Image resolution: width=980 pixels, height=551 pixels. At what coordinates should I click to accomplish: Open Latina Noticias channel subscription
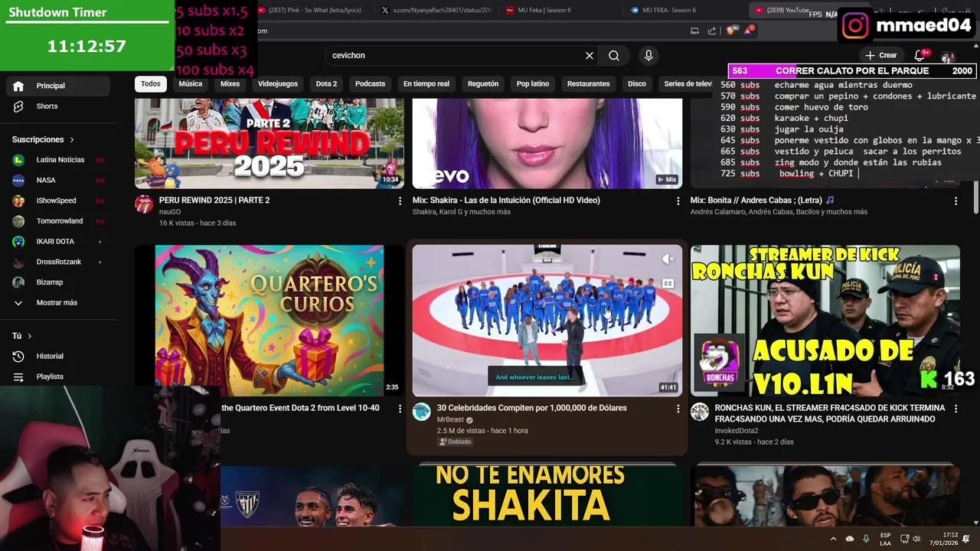[57, 160]
